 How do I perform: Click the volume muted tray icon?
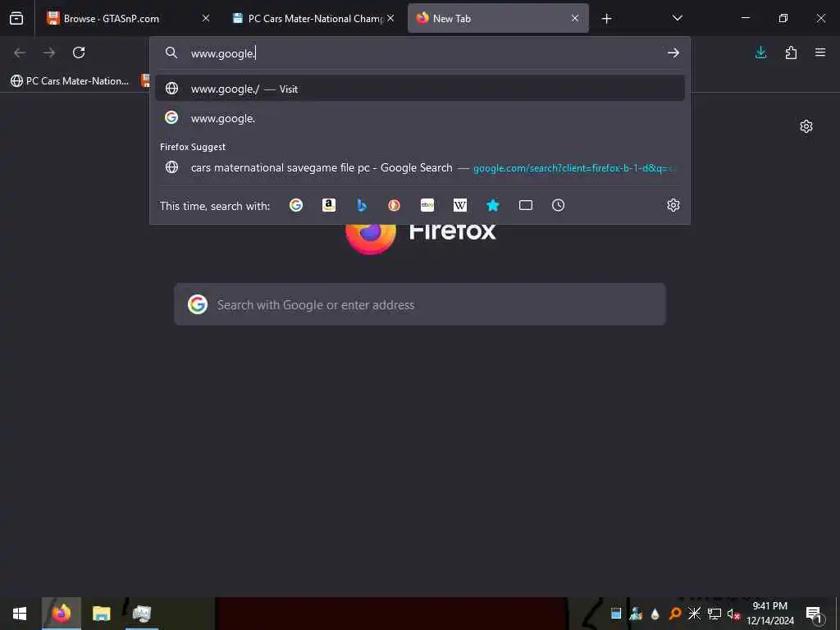pos(733,614)
